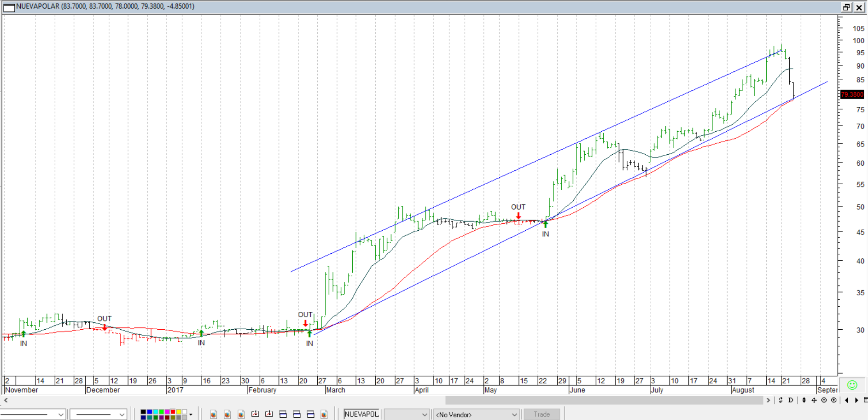Open the empty dropdown next to NUEVAPOL
Viewport: 868px width, 420px height.
pos(407,414)
